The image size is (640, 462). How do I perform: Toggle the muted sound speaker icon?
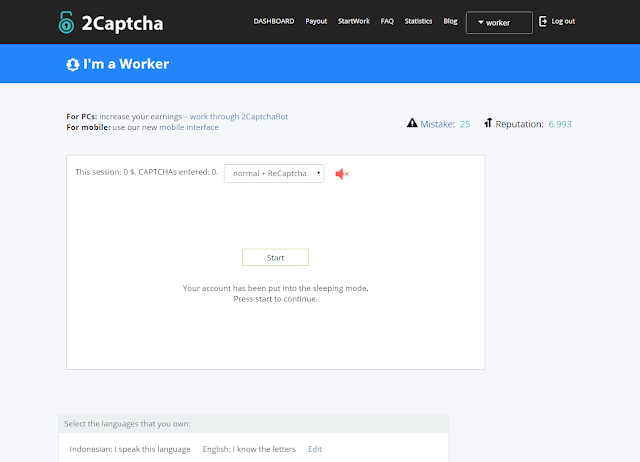point(342,174)
